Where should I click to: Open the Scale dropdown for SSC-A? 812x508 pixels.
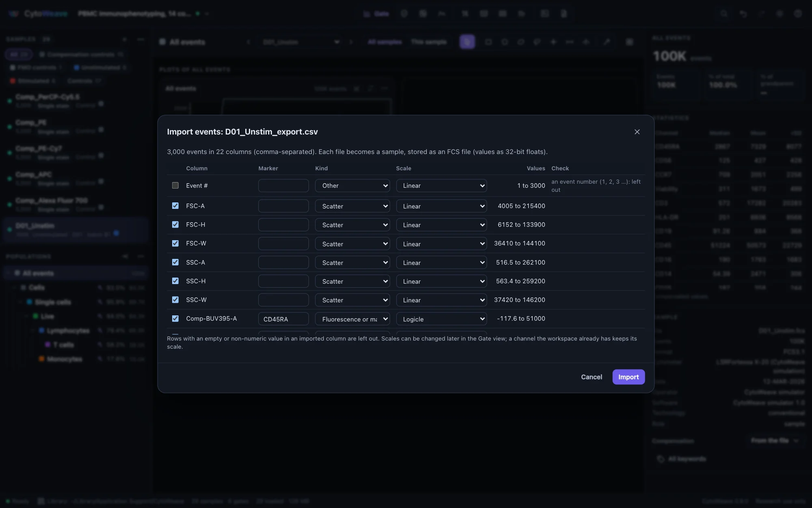[x=441, y=263]
